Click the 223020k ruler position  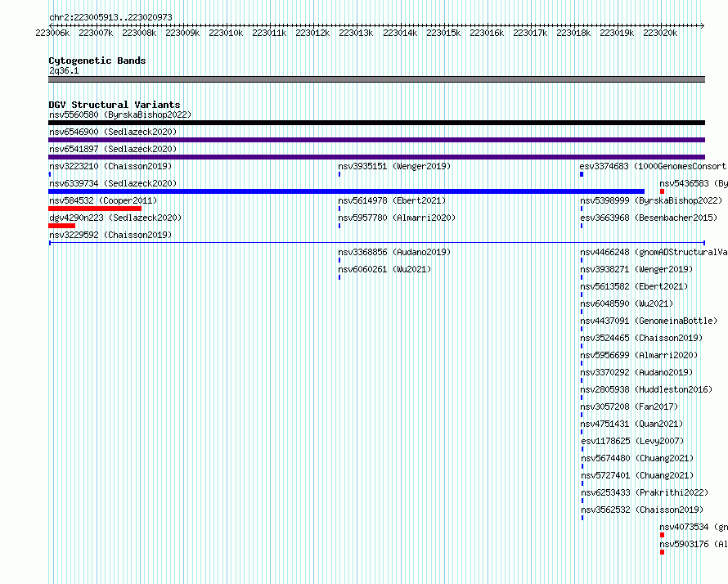[x=660, y=33]
